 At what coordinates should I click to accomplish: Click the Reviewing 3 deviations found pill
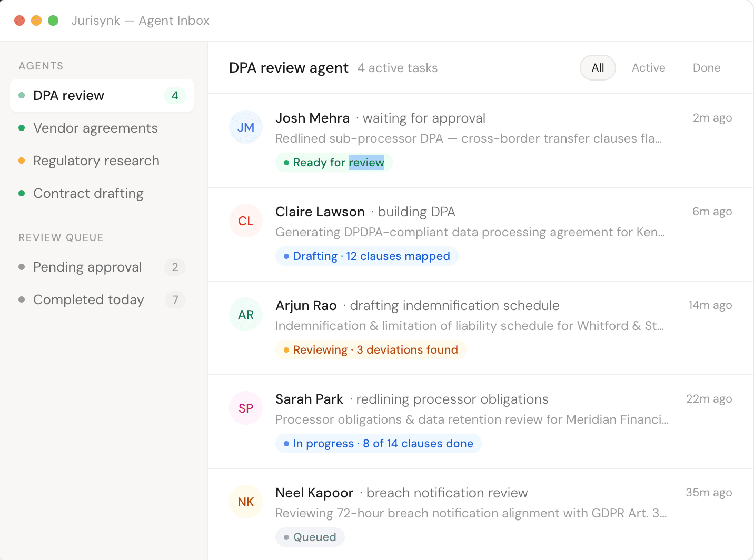coord(371,350)
